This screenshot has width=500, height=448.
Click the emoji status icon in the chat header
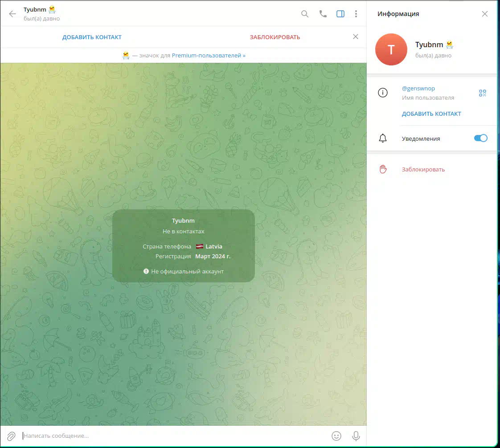point(52,9)
